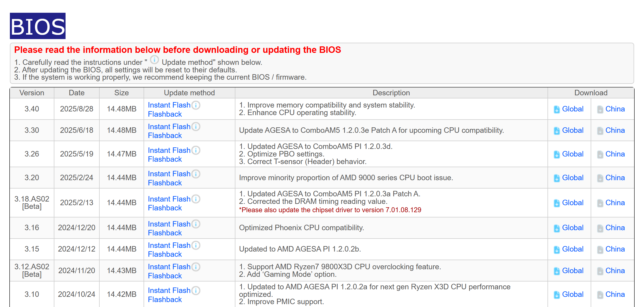Open Instant Flash link for version 3.30
Screen dimensions: 644x307
pos(169,127)
